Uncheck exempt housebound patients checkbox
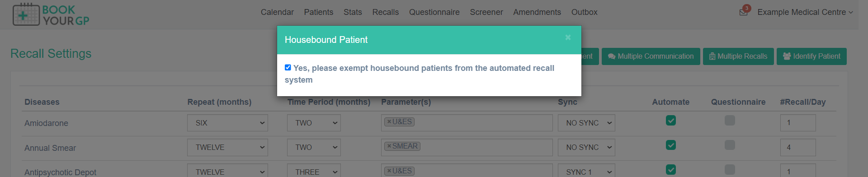This screenshot has height=177, width=868. coord(288,68)
